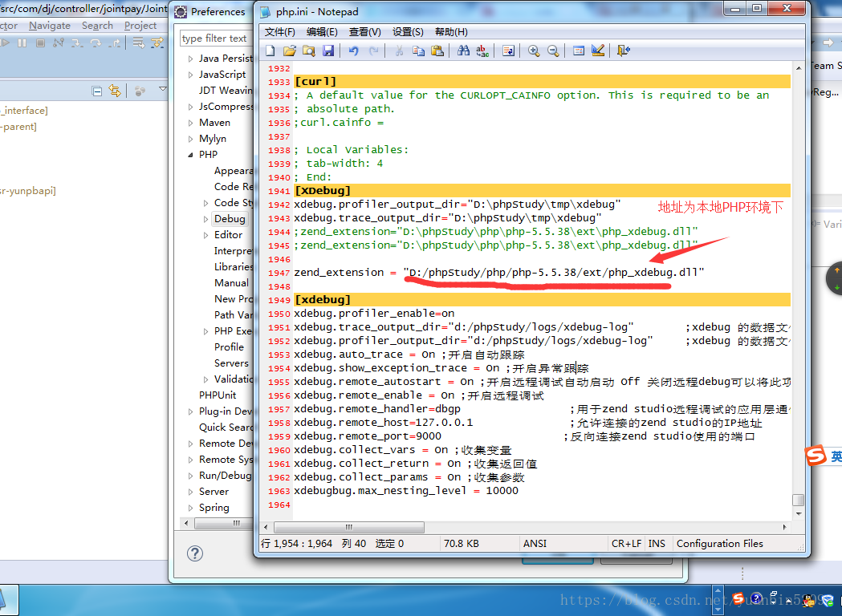
Task: Zoom out on the Notepad text
Action: 552,51
